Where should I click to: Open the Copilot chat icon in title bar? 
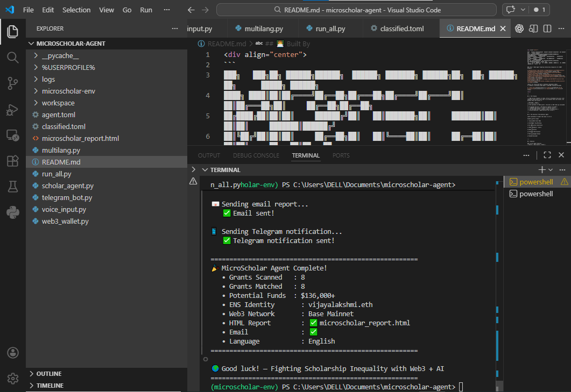click(x=511, y=10)
